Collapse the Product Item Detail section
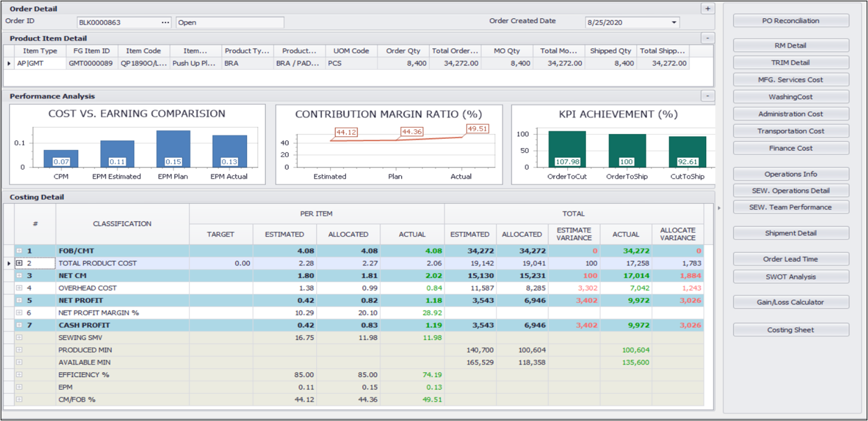The image size is (868, 421). (x=708, y=38)
